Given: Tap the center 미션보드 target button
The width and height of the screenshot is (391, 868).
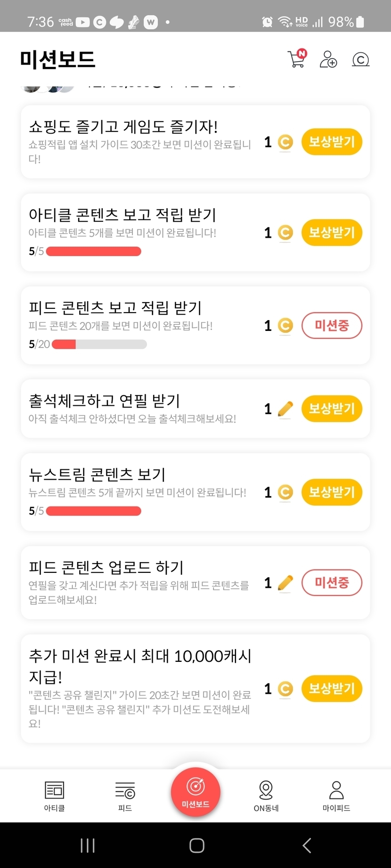Looking at the screenshot, I should click(195, 792).
